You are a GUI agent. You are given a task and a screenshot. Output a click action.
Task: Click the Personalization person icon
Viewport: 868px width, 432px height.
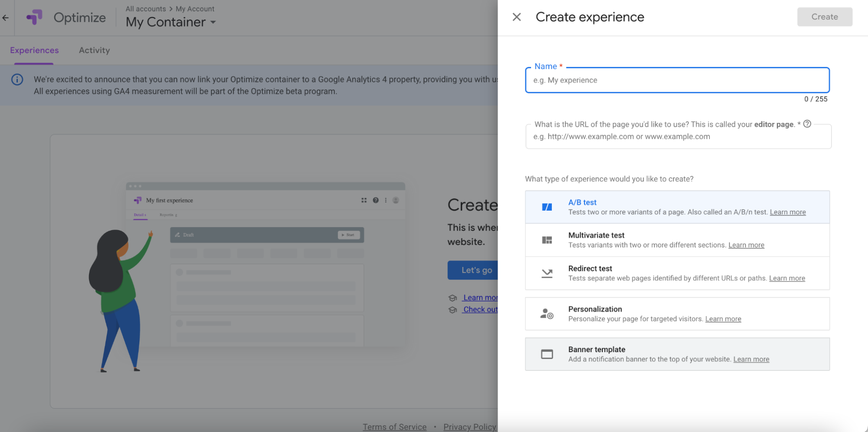click(x=547, y=313)
